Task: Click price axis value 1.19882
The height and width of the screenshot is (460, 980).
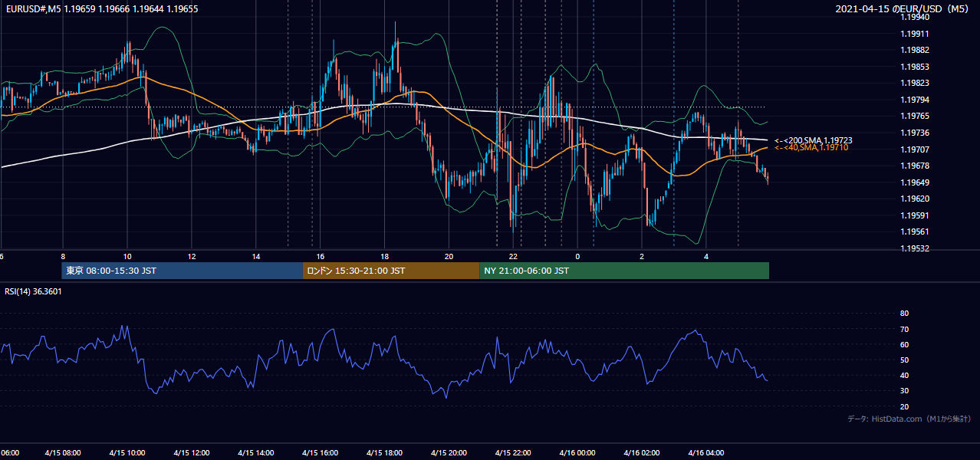Action: (x=915, y=51)
